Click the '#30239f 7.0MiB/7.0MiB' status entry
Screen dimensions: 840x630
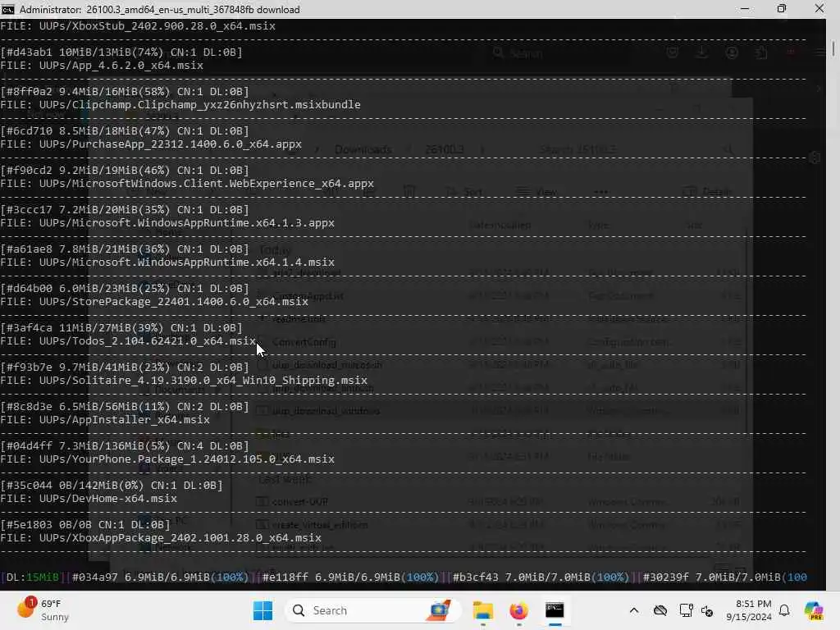pyautogui.click(x=724, y=577)
